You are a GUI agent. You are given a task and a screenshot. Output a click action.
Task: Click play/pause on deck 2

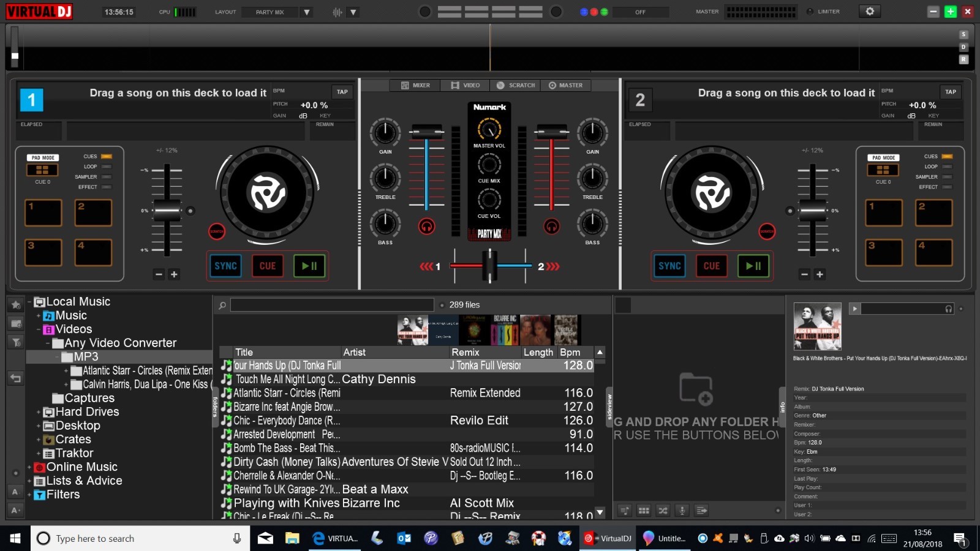click(x=753, y=266)
